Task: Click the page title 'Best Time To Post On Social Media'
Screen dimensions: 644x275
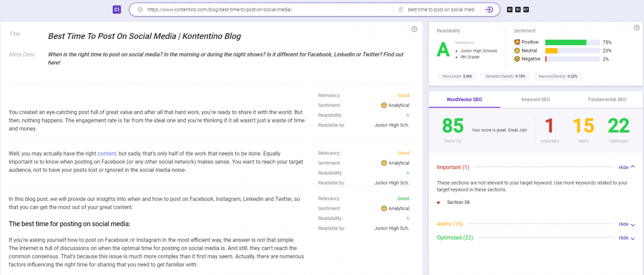Action: [x=144, y=36]
